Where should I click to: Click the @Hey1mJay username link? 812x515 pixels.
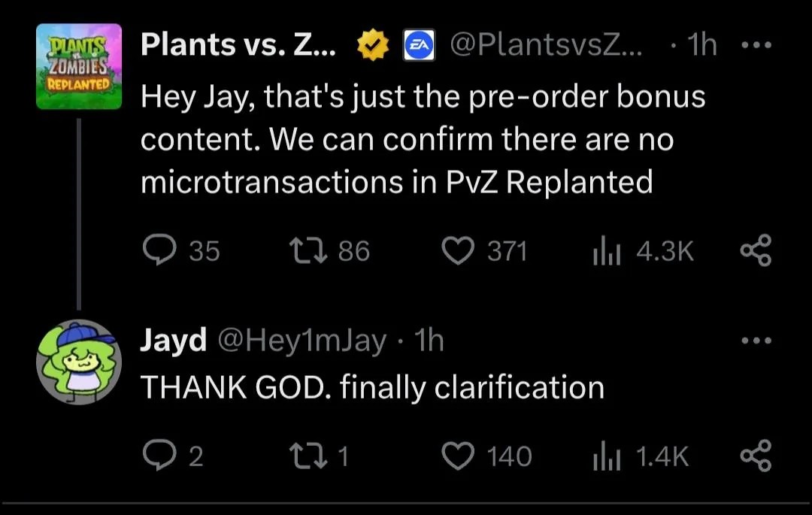(x=301, y=339)
